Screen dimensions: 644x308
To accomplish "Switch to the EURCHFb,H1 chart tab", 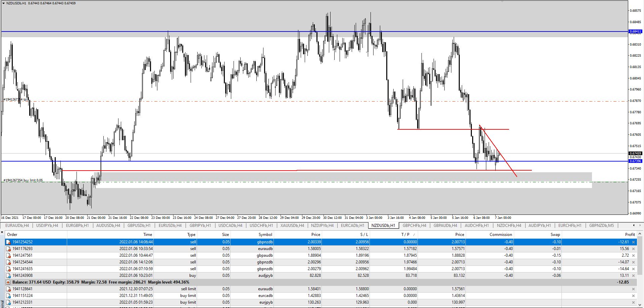I will click(x=570, y=226).
